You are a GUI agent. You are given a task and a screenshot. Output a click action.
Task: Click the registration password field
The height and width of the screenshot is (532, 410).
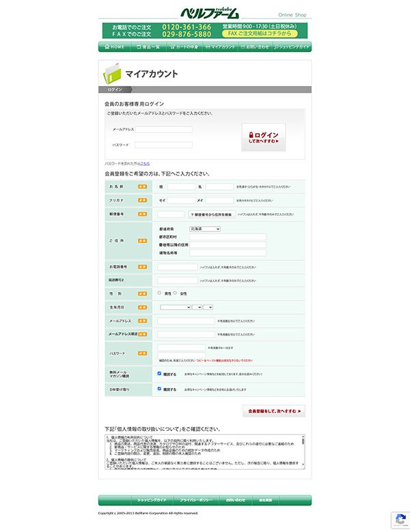click(x=181, y=348)
